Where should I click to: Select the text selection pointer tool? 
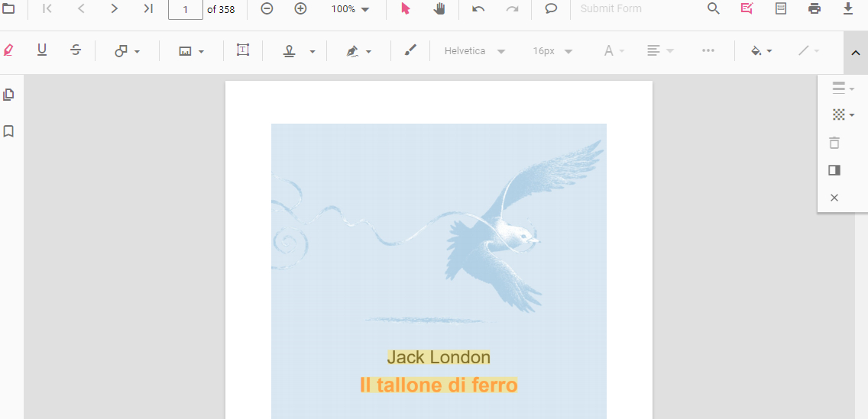click(x=406, y=9)
